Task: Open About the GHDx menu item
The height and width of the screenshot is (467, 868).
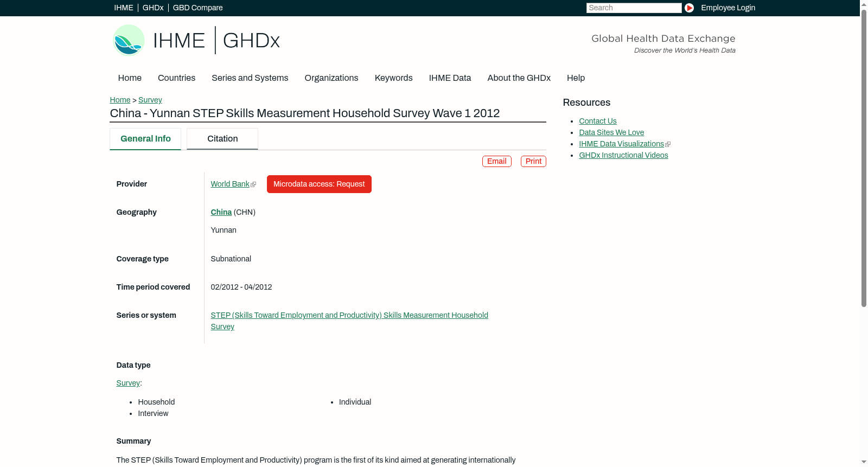Action: click(x=519, y=78)
